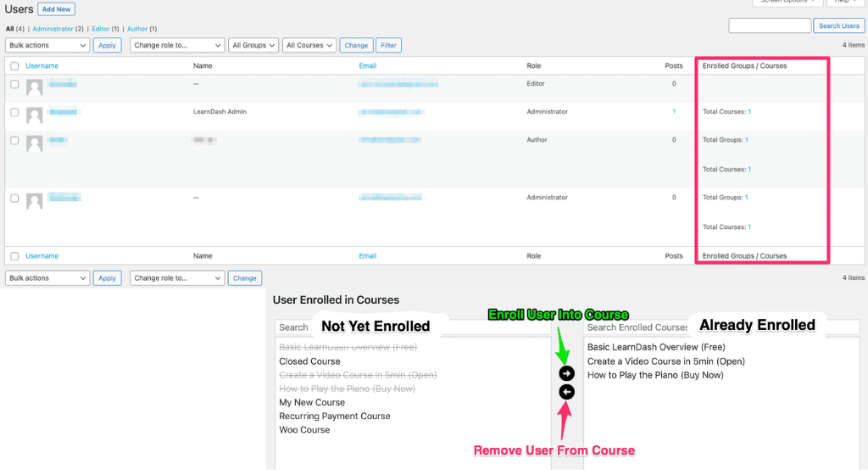Select Closed Course in not-enrolled list
Viewport: 868px width, 470px height.
pos(309,361)
